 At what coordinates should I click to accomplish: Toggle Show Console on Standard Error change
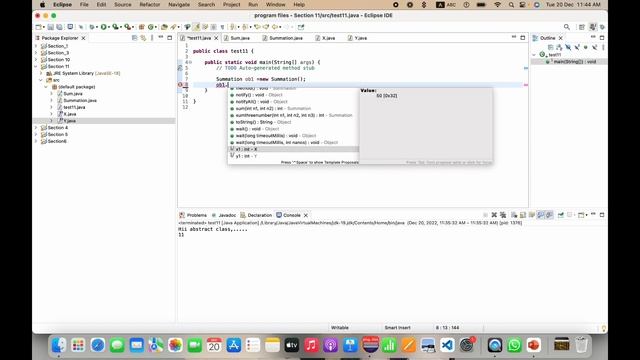549,215
